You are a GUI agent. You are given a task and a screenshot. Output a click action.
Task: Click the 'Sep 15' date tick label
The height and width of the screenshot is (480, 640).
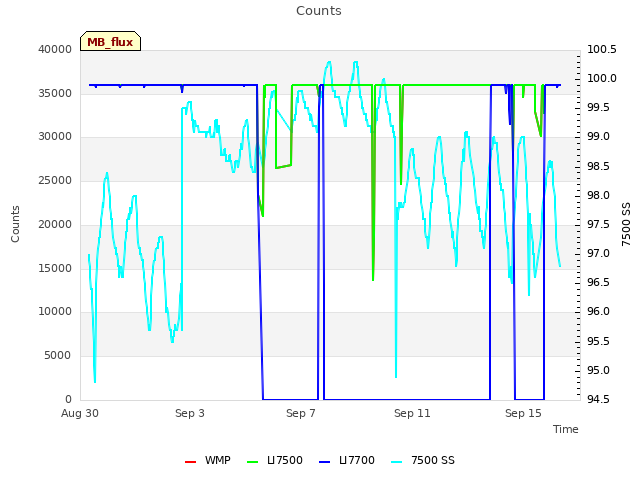click(523, 413)
